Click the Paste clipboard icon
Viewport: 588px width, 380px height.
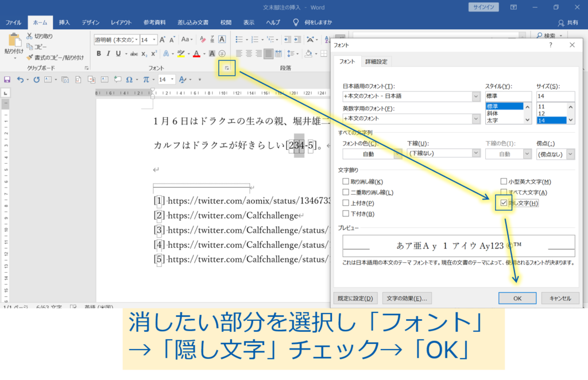14,41
